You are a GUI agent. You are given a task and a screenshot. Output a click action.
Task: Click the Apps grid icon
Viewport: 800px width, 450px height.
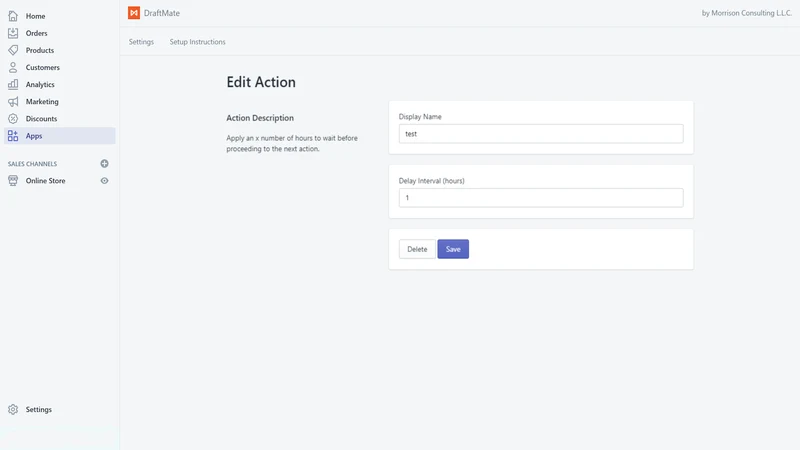point(13,136)
